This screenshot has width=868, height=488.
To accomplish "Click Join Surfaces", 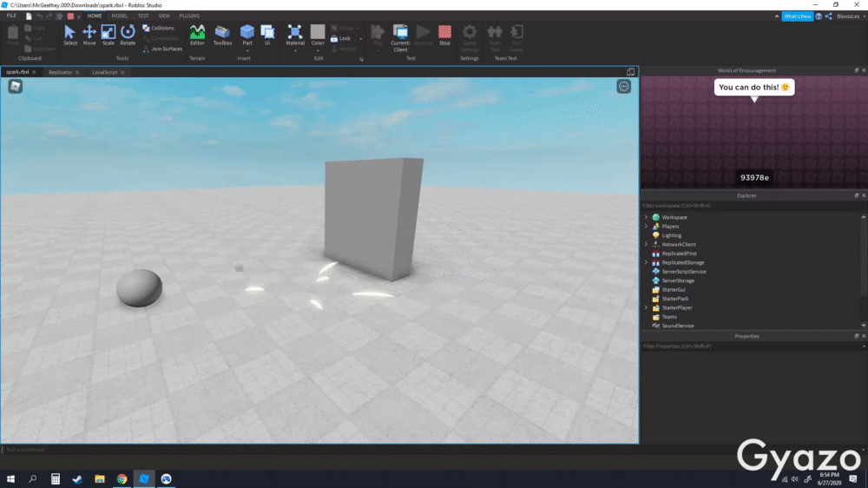I will (x=163, y=49).
